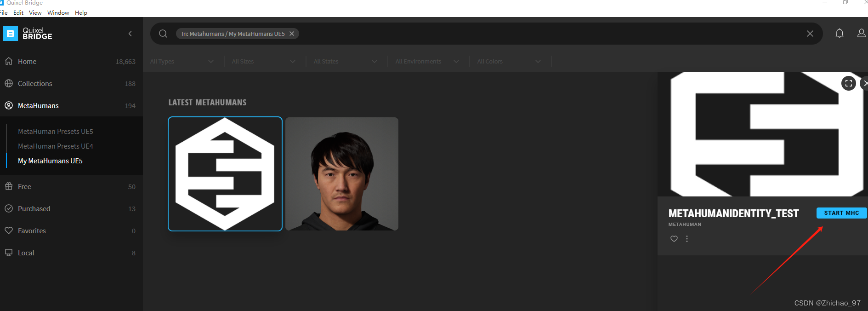
Task: Open more options three-dot menu
Action: point(687,239)
